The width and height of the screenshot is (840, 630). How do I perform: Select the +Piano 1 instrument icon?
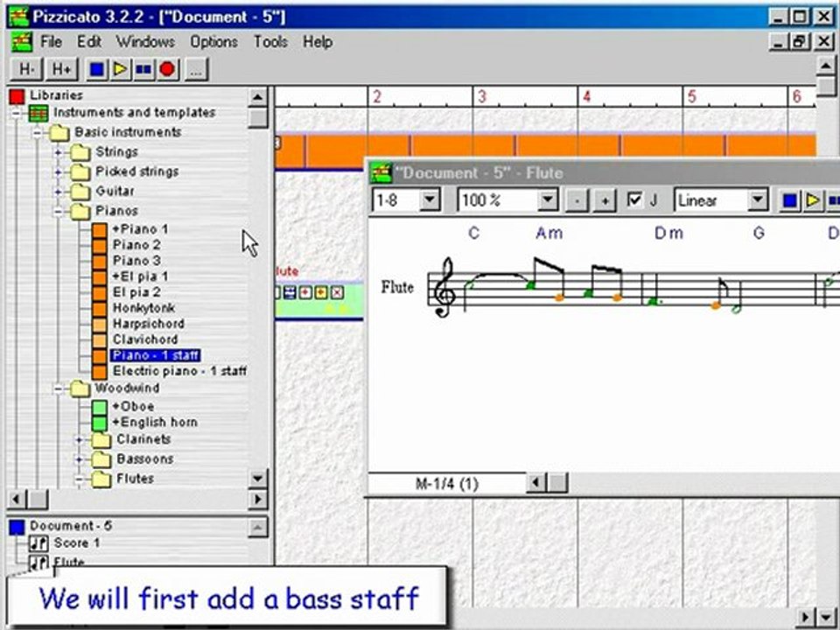coord(99,230)
